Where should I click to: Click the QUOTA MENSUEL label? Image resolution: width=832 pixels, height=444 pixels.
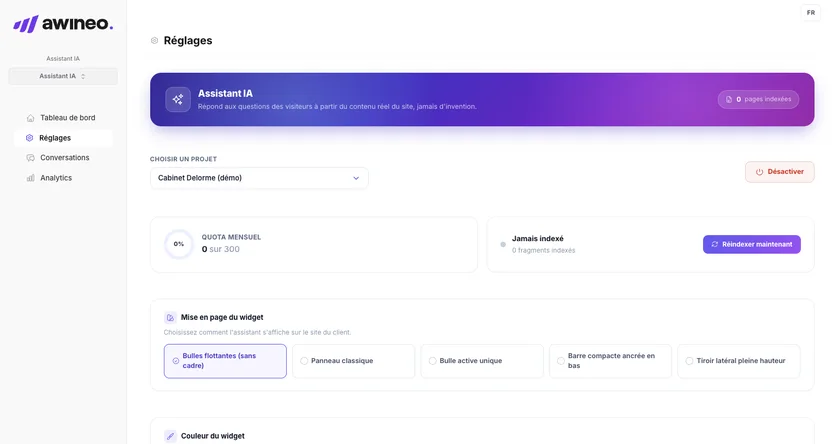(231, 237)
